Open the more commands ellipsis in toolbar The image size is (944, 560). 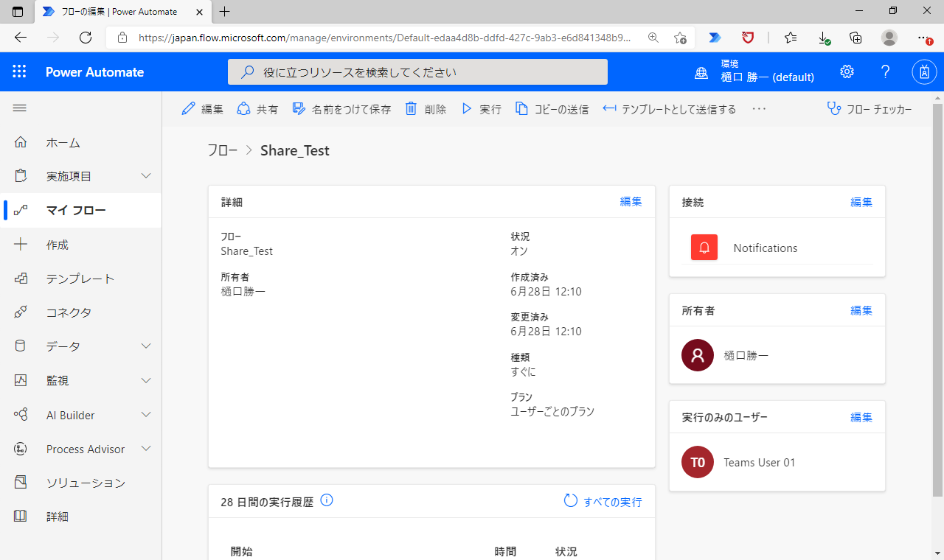coord(759,108)
